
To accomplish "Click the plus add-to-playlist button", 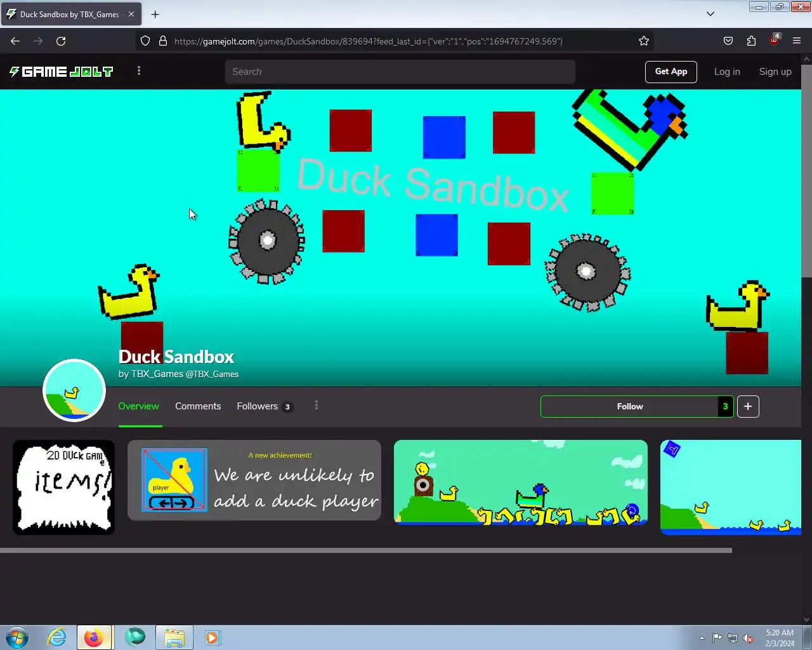I will click(x=748, y=406).
